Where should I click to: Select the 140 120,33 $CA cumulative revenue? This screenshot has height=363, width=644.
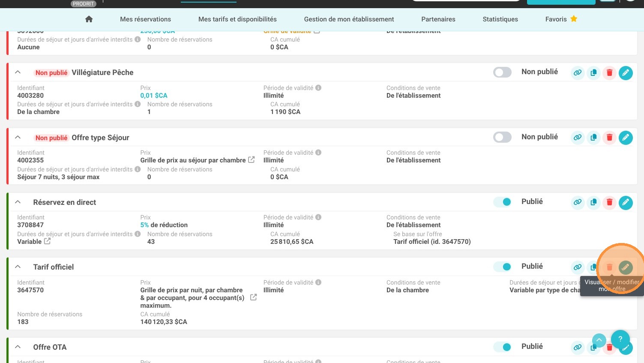point(164,322)
